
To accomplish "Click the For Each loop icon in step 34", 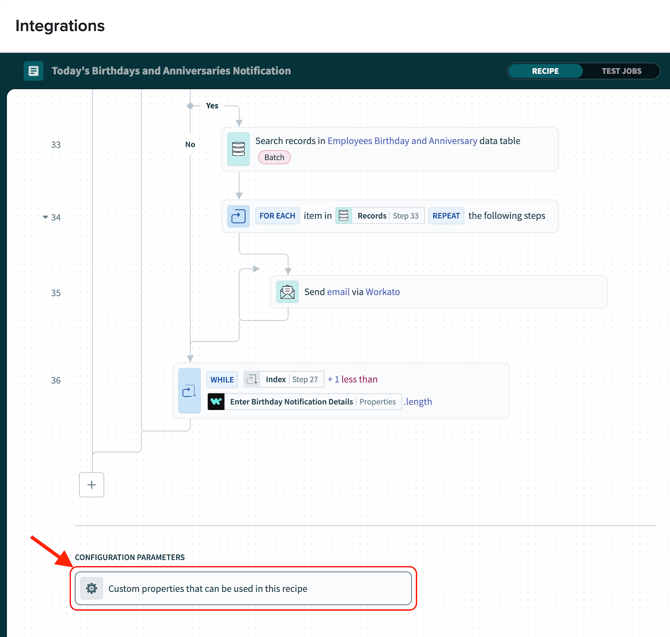I will coord(238,216).
